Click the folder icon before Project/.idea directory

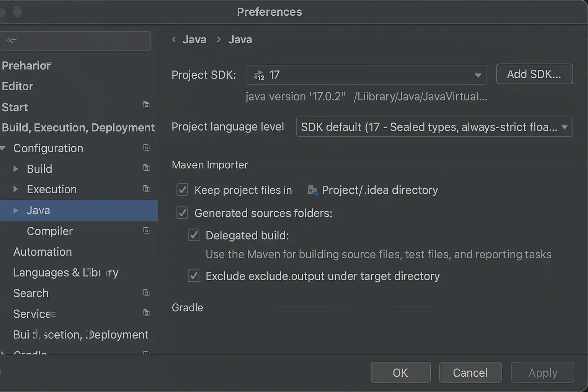coord(313,190)
